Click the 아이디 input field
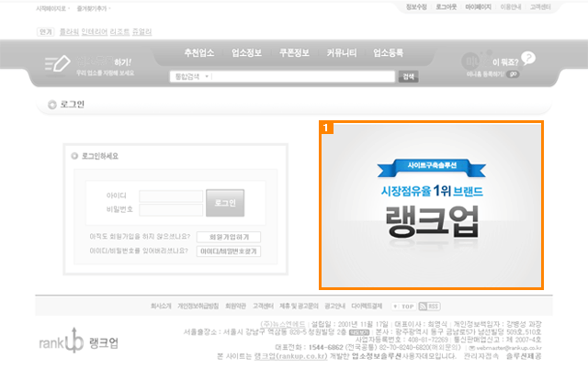 tap(171, 196)
